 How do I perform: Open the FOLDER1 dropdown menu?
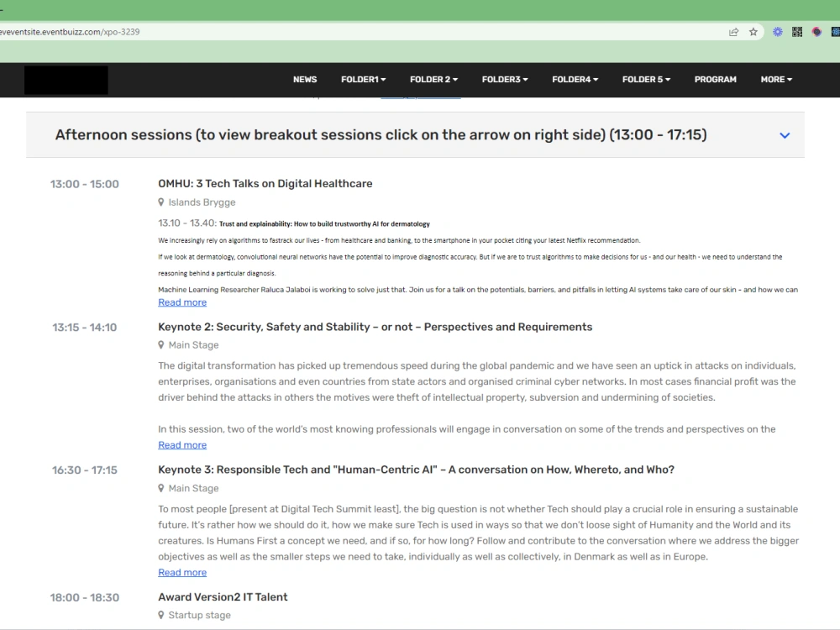(363, 79)
